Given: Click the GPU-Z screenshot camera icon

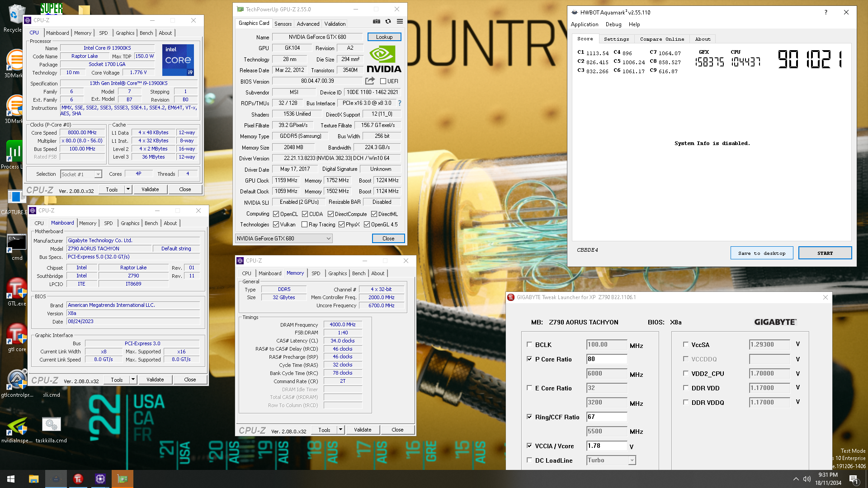Looking at the screenshot, I should pos(376,21).
